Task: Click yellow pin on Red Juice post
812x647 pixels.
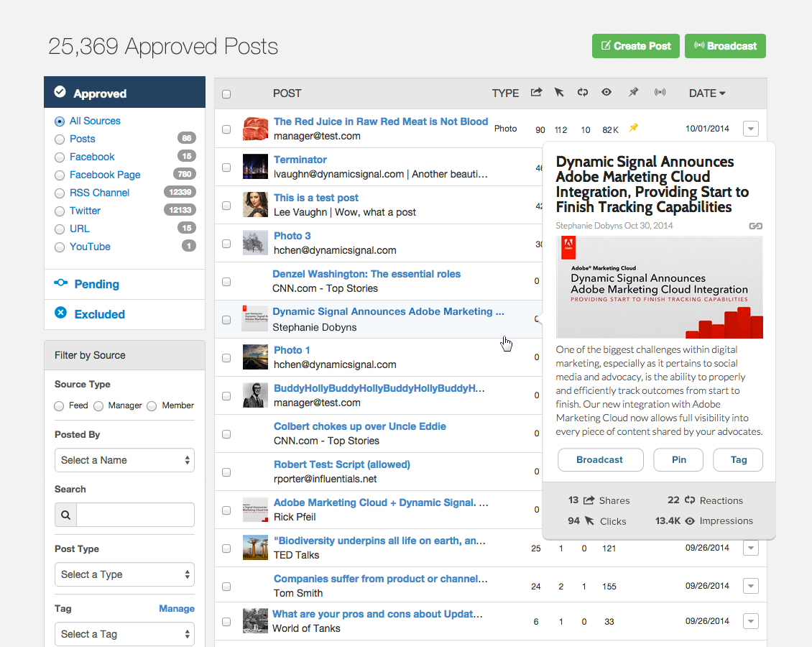Action: (x=633, y=129)
